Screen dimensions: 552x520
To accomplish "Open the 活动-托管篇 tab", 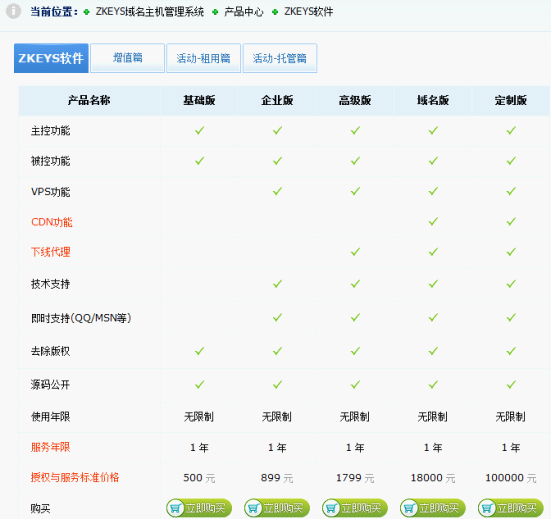I will (280, 58).
